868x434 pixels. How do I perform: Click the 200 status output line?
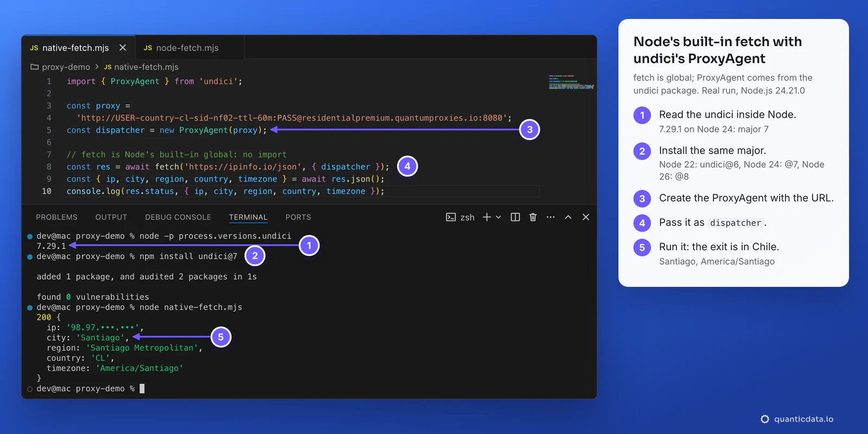49,317
